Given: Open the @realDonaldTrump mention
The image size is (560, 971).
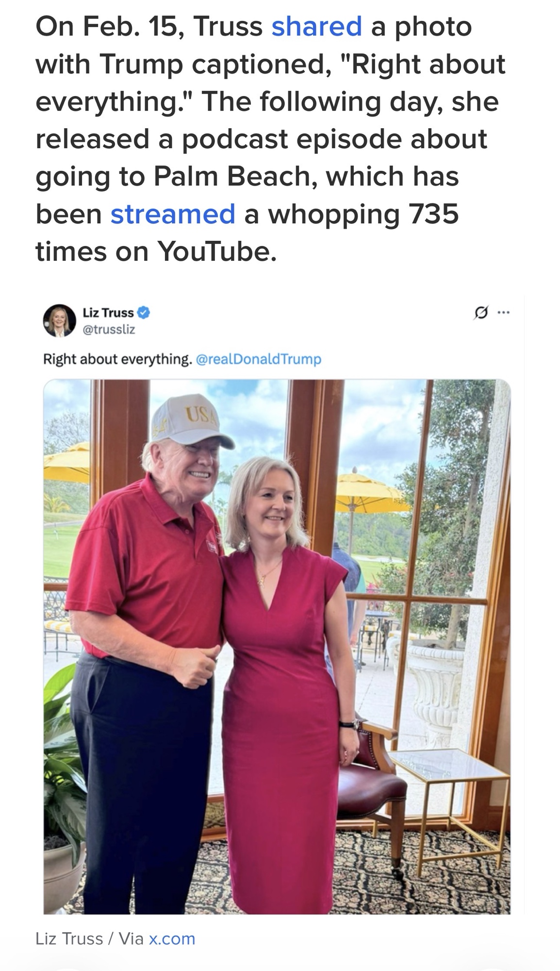Looking at the screenshot, I should coord(258,359).
